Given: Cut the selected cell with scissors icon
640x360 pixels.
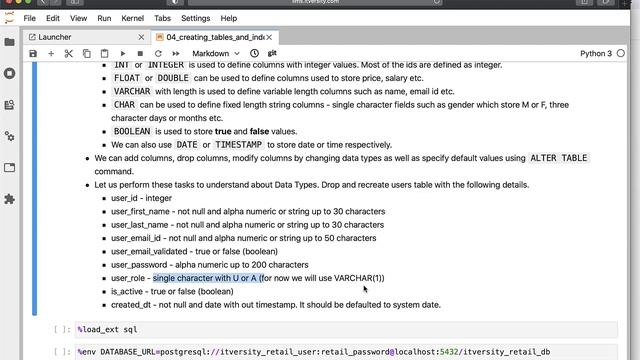Looking at the screenshot, I should (69, 53).
